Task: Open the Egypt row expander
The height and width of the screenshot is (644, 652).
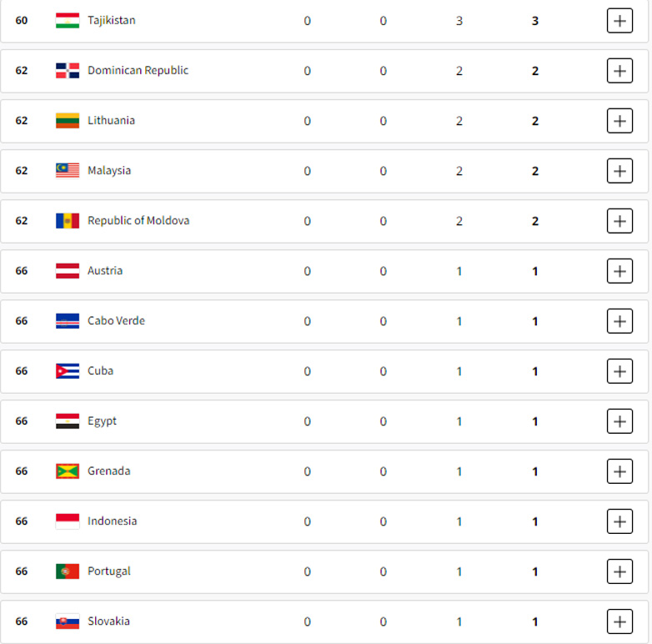Action: [x=619, y=421]
